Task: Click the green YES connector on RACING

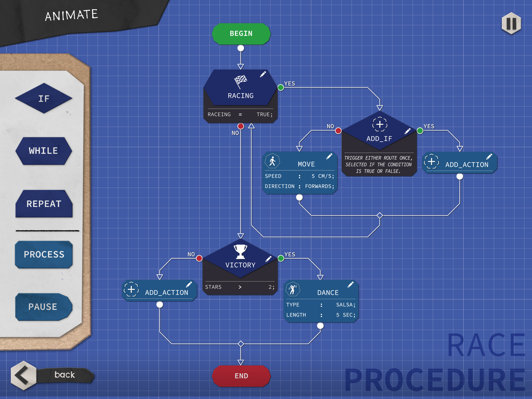Action: tap(281, 88)
